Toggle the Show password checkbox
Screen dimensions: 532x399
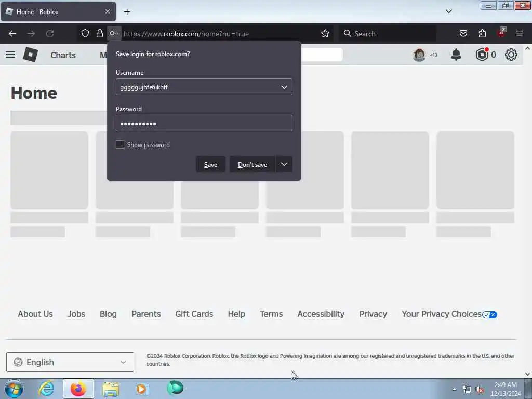120,144
